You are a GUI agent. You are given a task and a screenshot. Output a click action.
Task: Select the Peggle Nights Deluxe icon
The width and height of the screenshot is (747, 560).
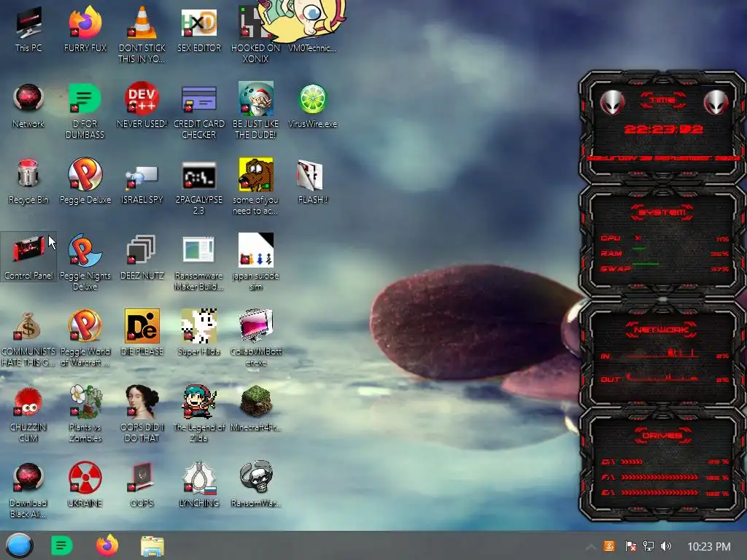coord(85,262)
